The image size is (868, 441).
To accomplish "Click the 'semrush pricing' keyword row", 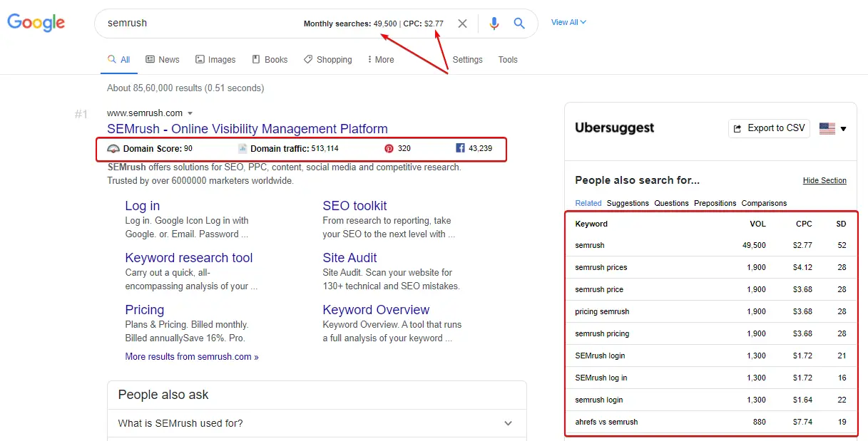I will [x=711, y=333].
